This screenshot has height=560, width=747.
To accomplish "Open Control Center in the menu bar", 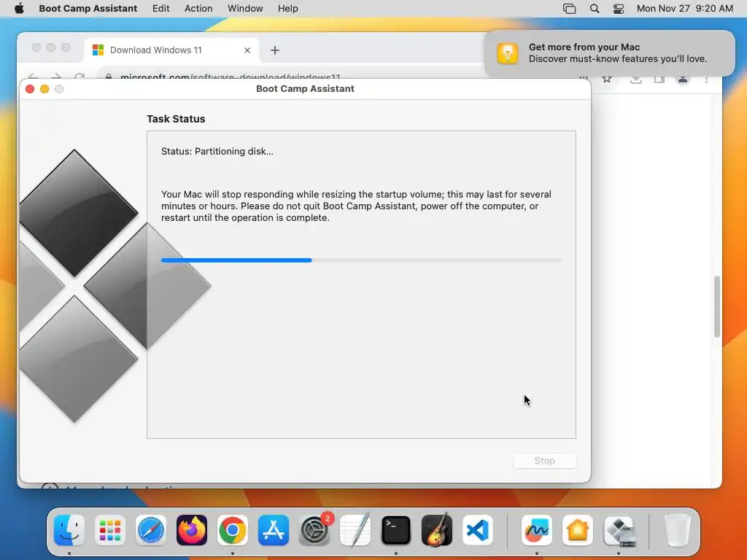I will tap(619, 9).
